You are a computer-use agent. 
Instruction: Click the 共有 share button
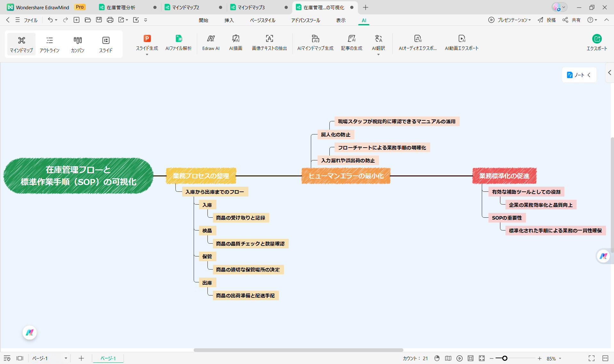pos(572,20)
